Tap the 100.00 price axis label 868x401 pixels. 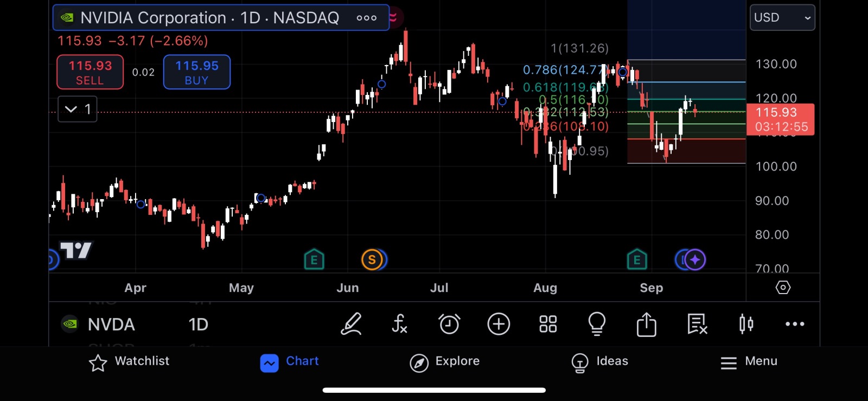click(776, 167)
